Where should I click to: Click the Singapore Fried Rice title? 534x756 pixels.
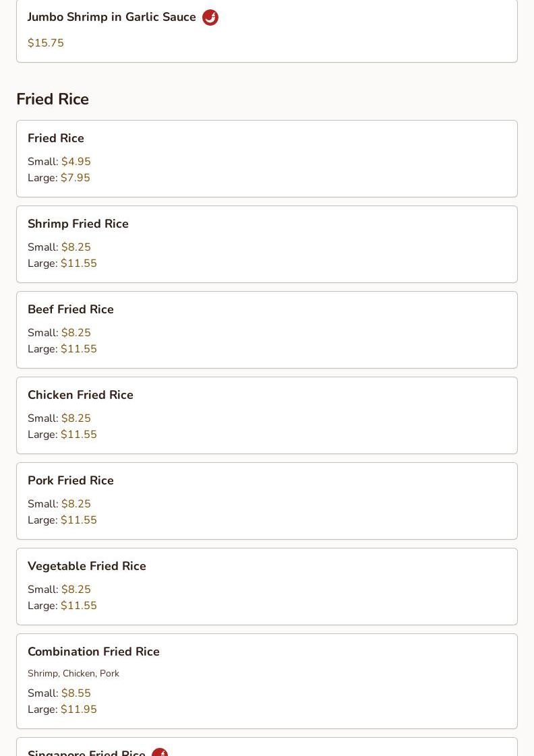click(86, 752)
